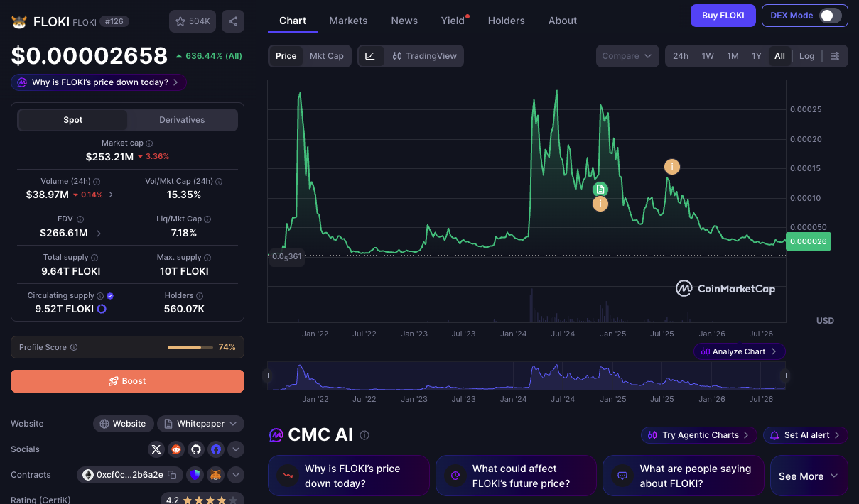
Task: Show Market cap info tooltip icon
Action: point(149,143)
